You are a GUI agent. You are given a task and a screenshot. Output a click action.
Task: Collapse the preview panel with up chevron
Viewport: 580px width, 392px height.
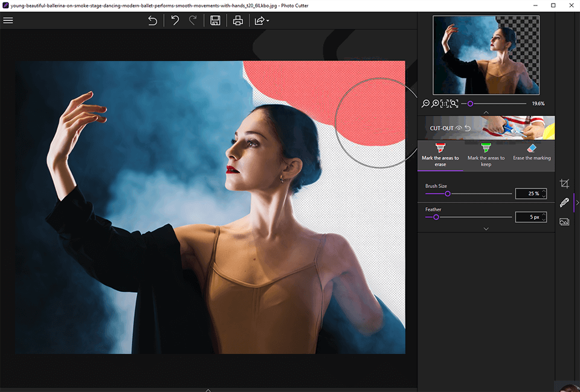tap(486, 112)
